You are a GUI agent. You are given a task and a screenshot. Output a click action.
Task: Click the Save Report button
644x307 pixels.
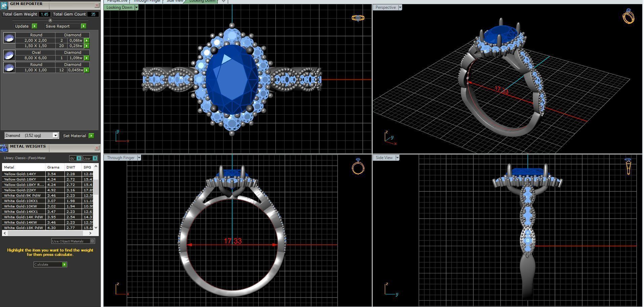tap(66, 26)
